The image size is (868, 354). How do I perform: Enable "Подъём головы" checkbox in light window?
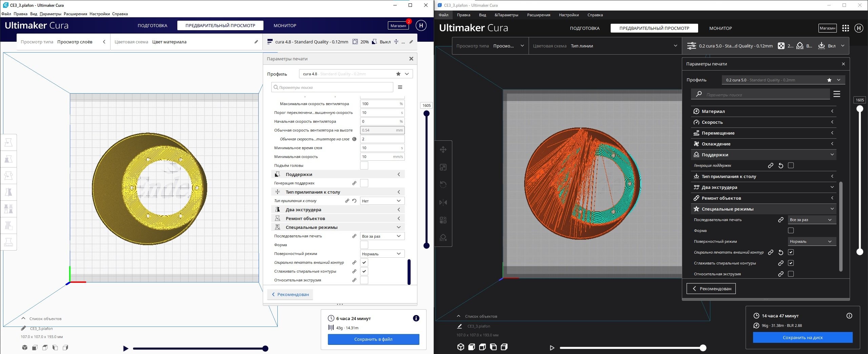(x=364, y=165)
